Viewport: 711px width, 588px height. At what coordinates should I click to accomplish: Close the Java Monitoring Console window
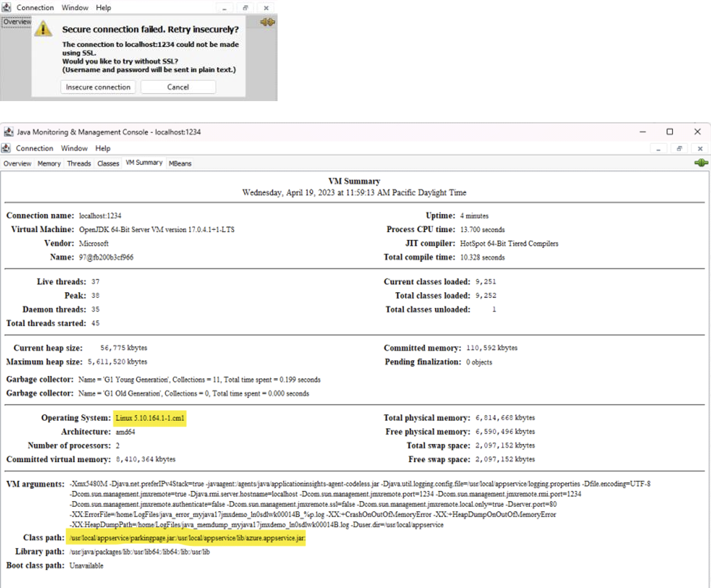pos(698,132)
